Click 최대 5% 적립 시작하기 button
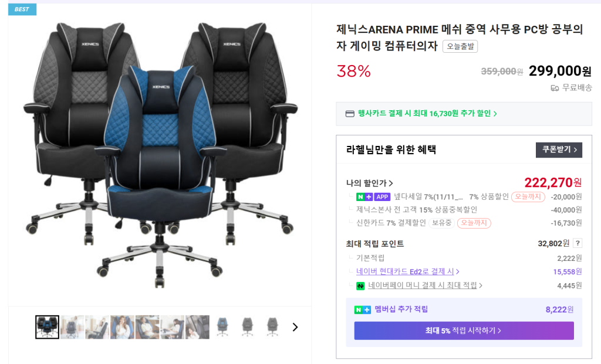 (464, 331)
